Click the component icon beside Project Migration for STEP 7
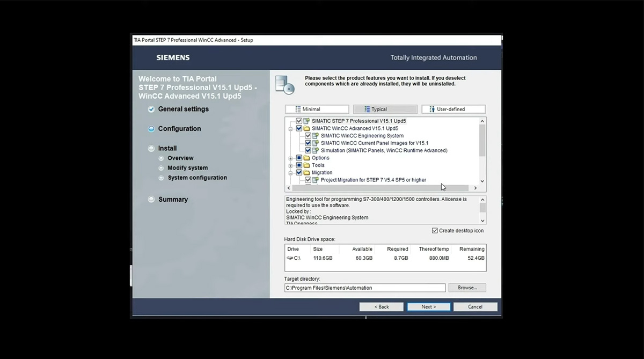Screen dimensions: 644x359 [316, 180]
